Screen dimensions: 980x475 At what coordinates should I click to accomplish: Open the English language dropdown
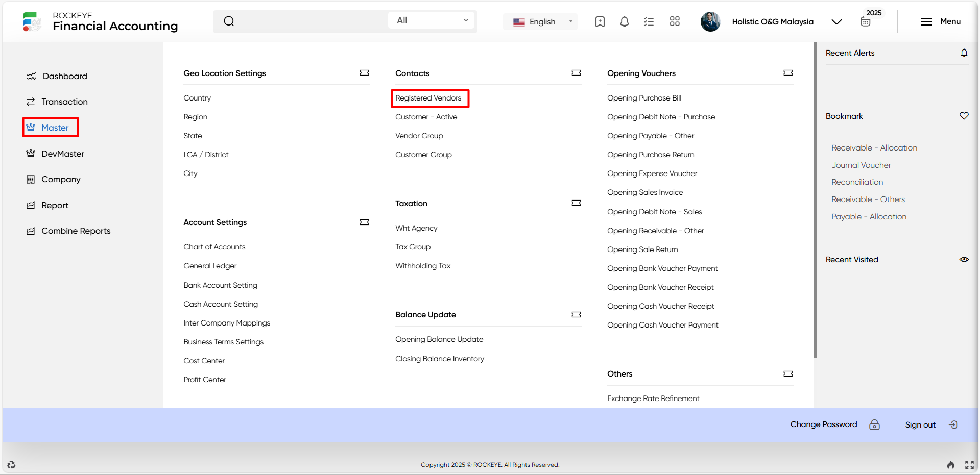542,22
